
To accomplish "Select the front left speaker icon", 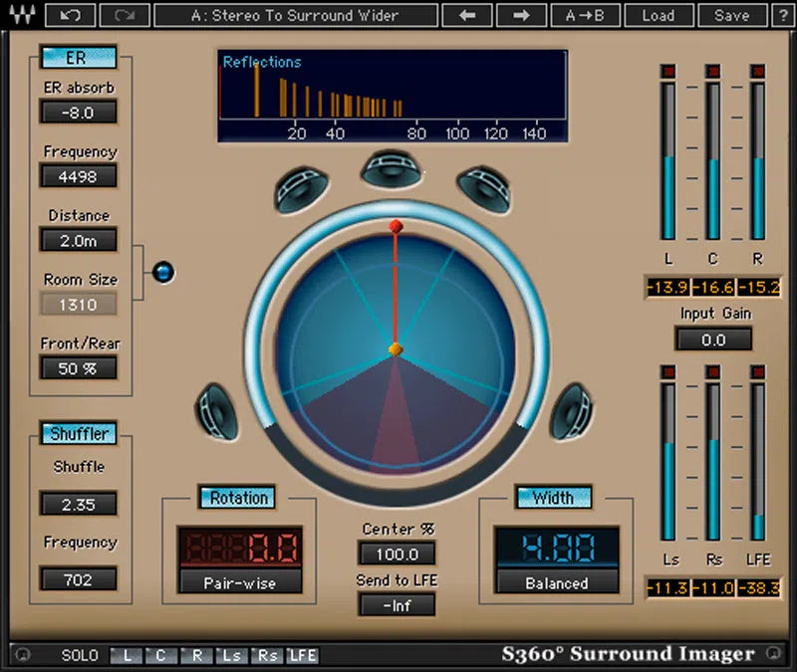I will click(x=299, y=185).
